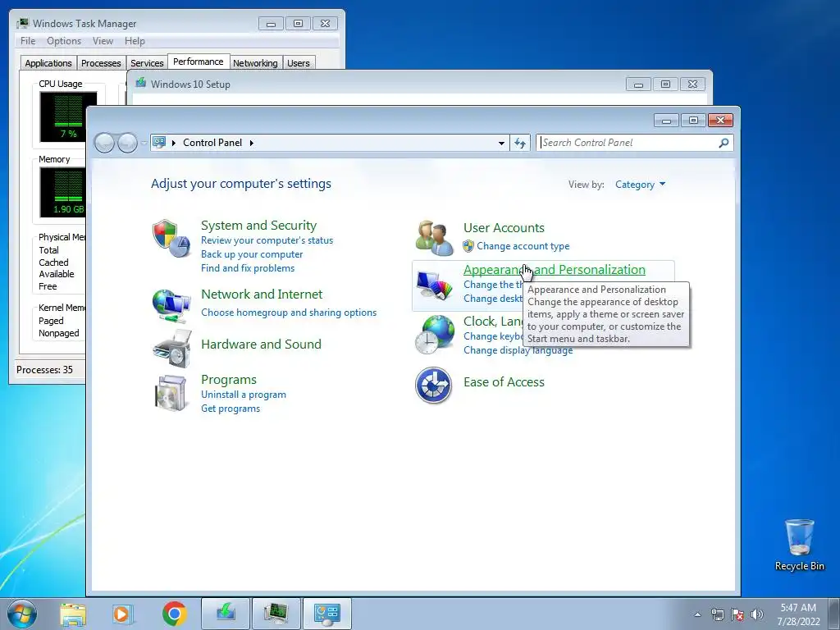Switch to Windows 10 Setup taskbar button
840x630 pixels.
point(226,614)
